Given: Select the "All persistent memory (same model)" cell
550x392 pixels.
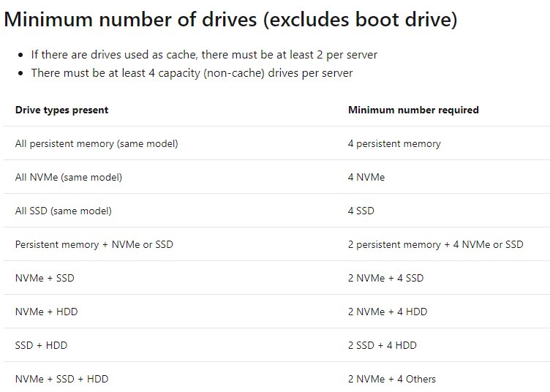Looking at the screenshot, I should (97, 144).
